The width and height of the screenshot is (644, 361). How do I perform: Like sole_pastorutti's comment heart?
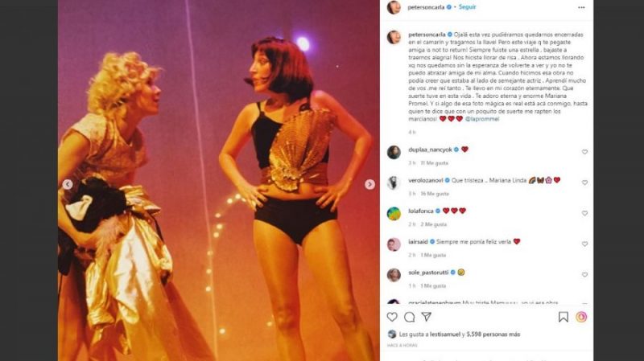tap(584, 275)
